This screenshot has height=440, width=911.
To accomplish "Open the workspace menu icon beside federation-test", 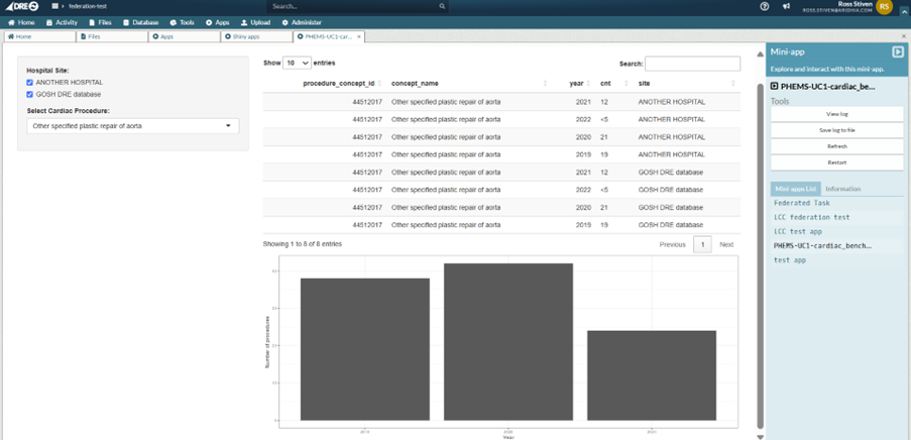I will (55, 6).
